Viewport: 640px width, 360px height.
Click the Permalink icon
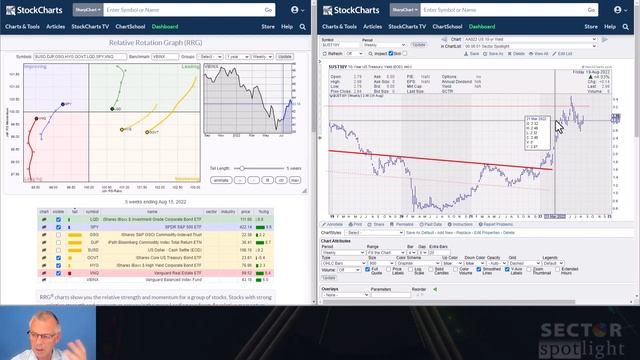point(392,224)
